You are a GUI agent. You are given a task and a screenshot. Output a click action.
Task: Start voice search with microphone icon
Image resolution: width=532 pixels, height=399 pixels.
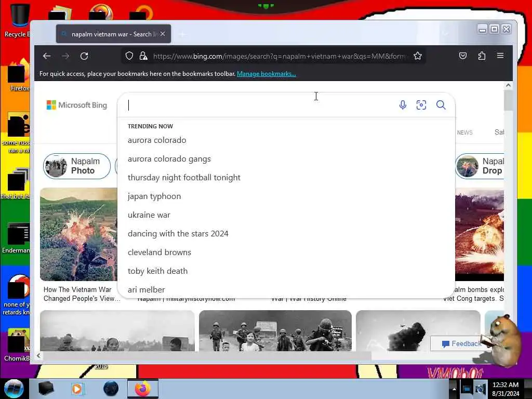pyautogui.click(x=403, y=105)
